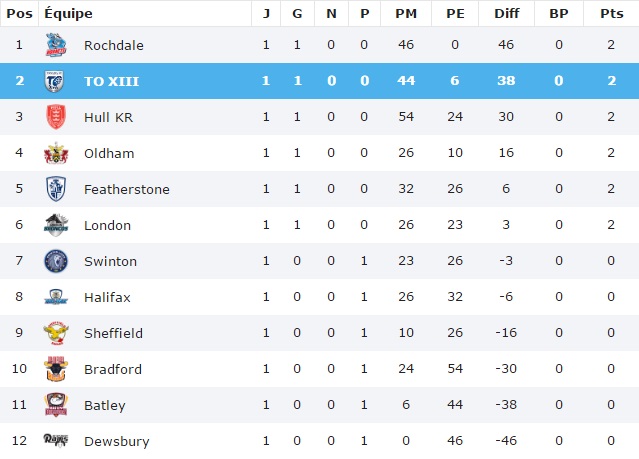Click the Équipe column header
The height and width of the screenshot is (459, 639).
69,13
